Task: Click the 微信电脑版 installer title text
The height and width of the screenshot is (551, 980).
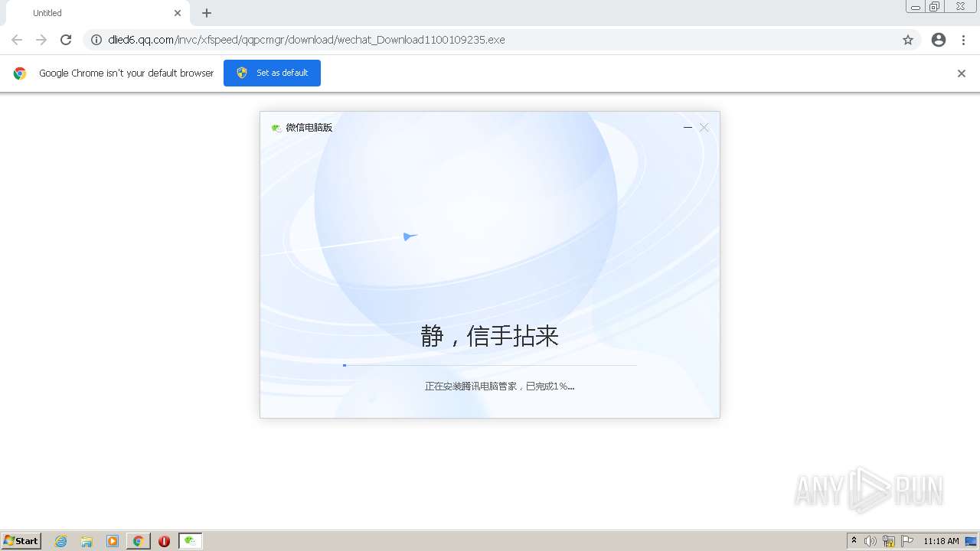Action: click(309, 128)
